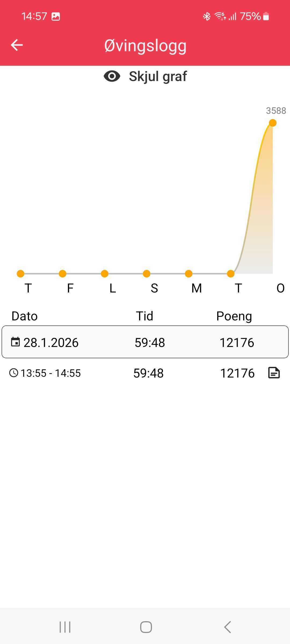Screen dimensions: 290x644
Task: Tap the Monday graph data point
Action: tap(189, 274)
